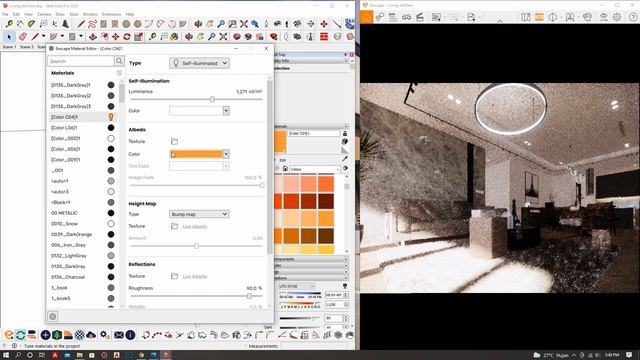Open the Help menu in SketchUp

[x=130, y=14]
